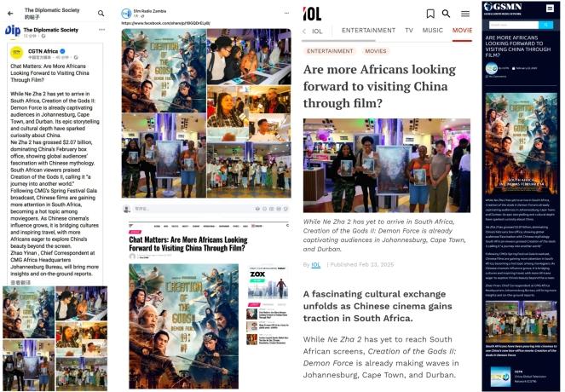565x392 pixels.
Task: Open the MOVIE tab
Action: tap(462, 31)
